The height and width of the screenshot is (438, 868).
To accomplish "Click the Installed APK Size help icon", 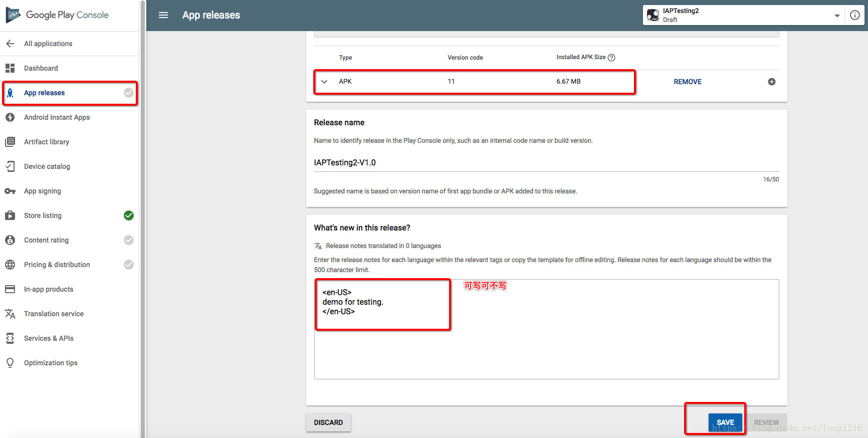I will [611, 58].
